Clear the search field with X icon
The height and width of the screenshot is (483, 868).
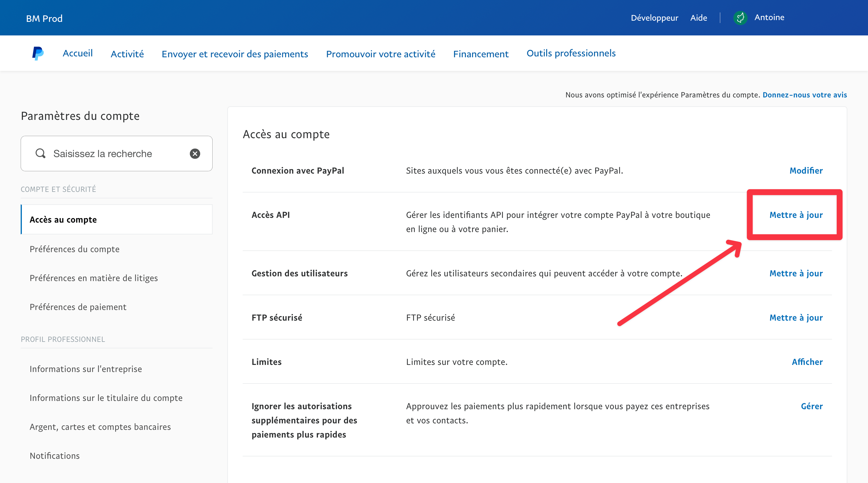pos(195,154)
